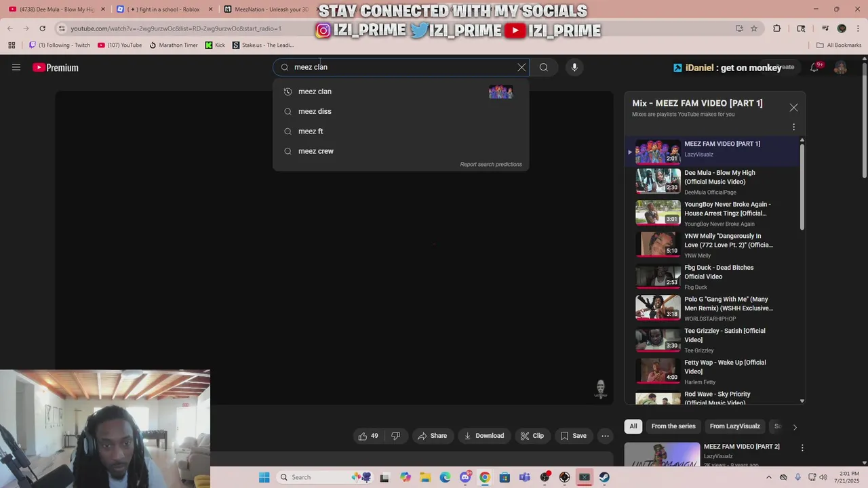Screen dimensions: 868x488
Task: Open the '(107) YouTube' bookmark
Action: [120, 45]
